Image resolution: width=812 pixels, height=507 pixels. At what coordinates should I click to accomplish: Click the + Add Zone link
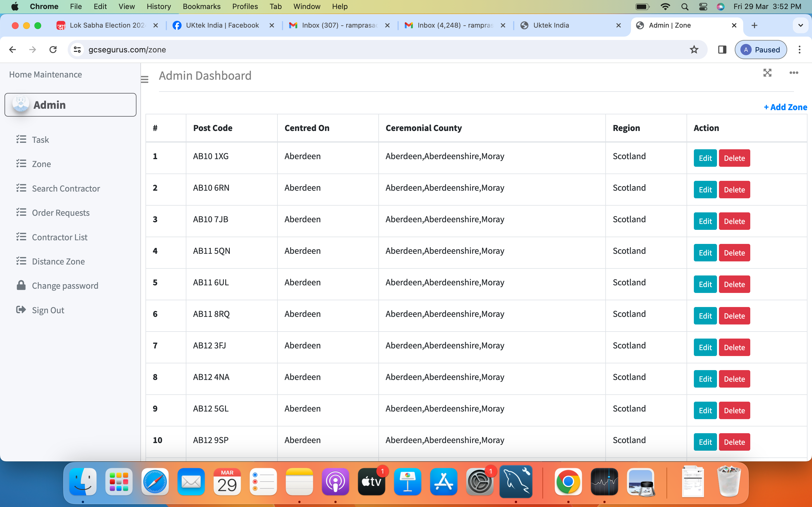point(785,107)
